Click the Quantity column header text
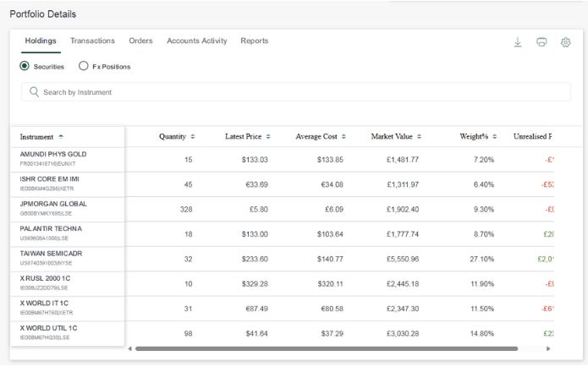 tap(173, 136)
